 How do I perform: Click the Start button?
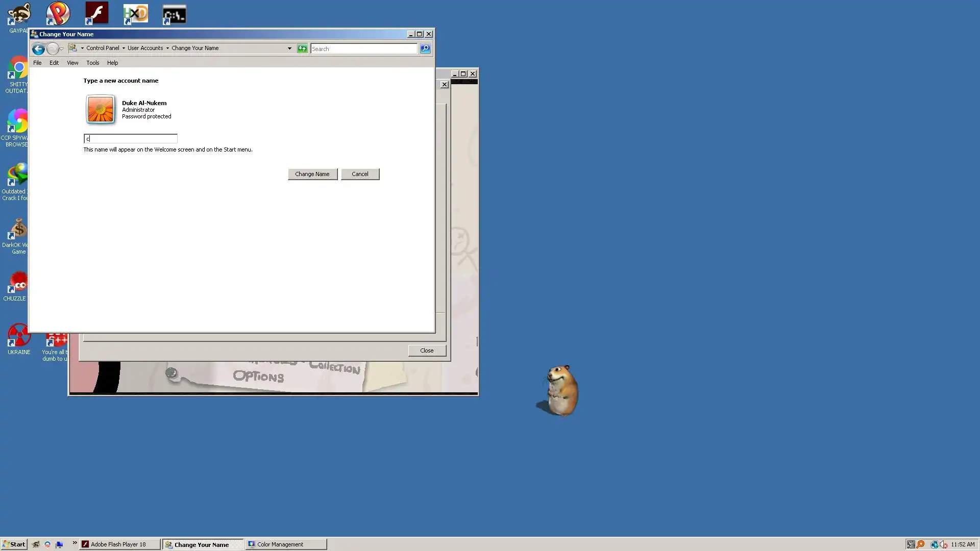[x=14, y=544]
